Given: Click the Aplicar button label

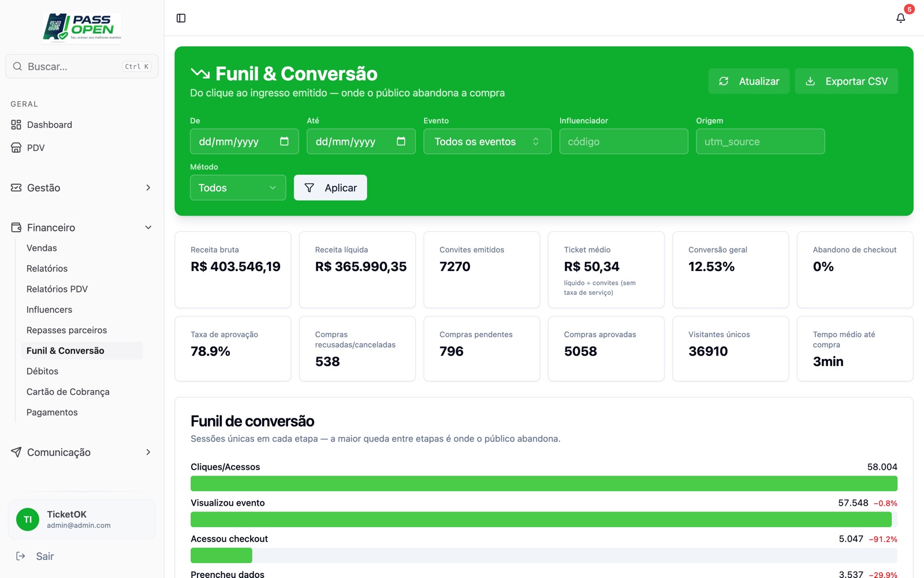Looking at the screenshot, I should point(341,188).
